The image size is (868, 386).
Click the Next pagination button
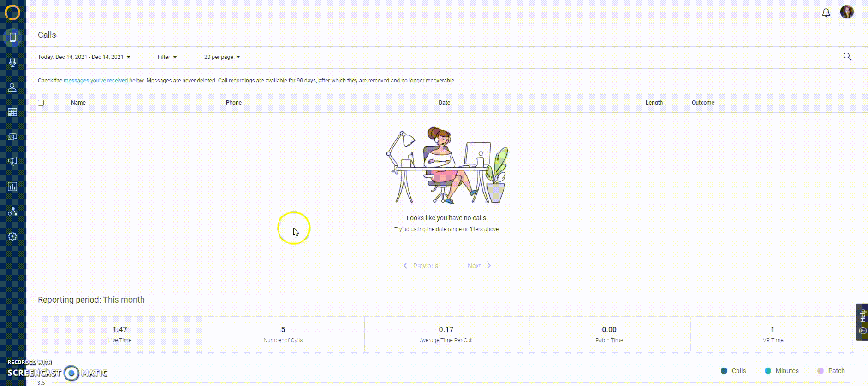click(x=479, y=266)
